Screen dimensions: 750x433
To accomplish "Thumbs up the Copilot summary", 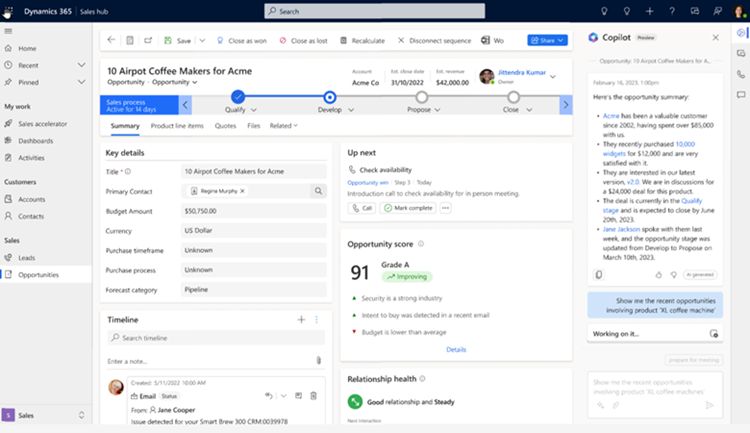I will click(659, 275).
